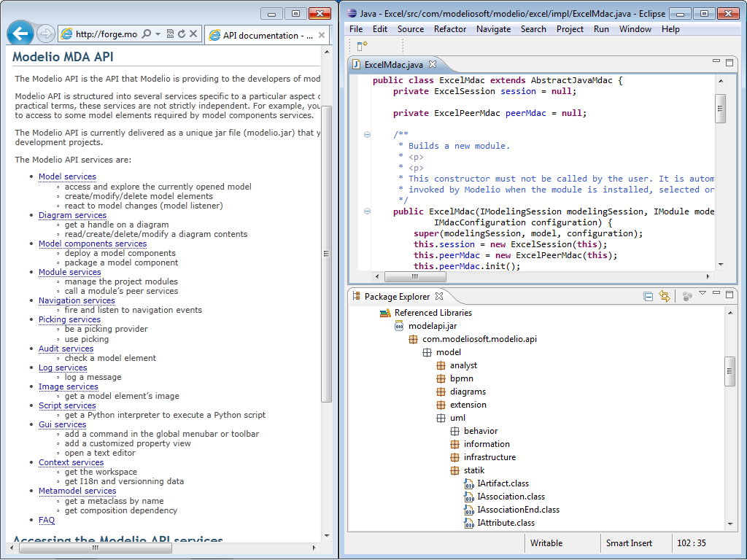Image resolution: width=747 pixels, height=560 pixels.
Task: Click the IArtifact.class file icon
Action: pos(469,484)
